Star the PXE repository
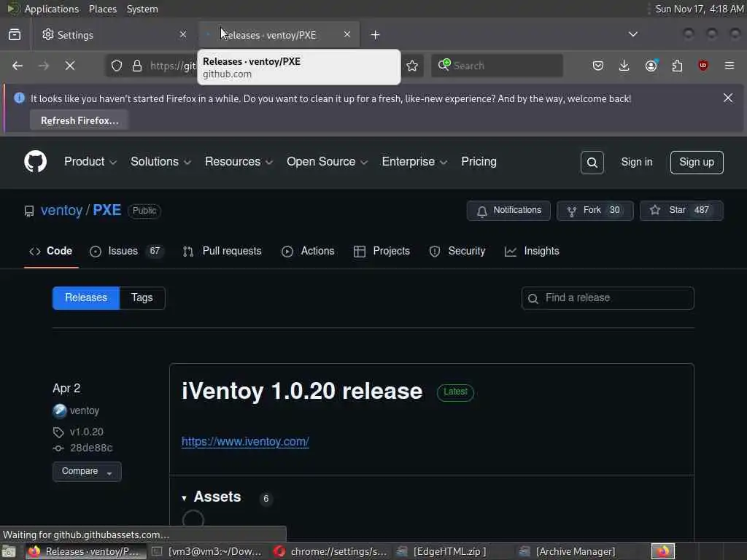Image resolution: width=747 pixels, height=560 pixels. coord(681,211)
